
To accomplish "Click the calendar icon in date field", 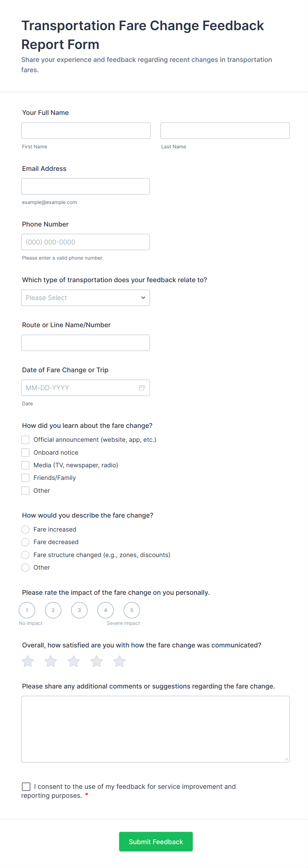I will pos(142,388).
